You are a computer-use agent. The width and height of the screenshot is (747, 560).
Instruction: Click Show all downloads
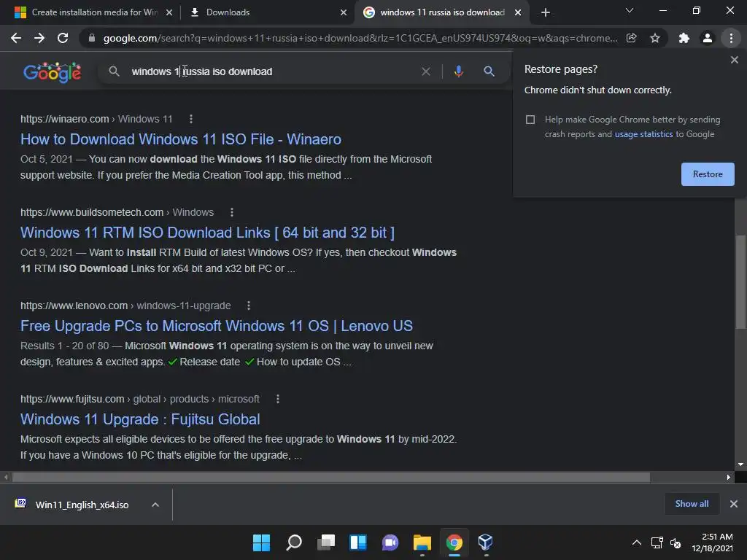coord(692,504)
